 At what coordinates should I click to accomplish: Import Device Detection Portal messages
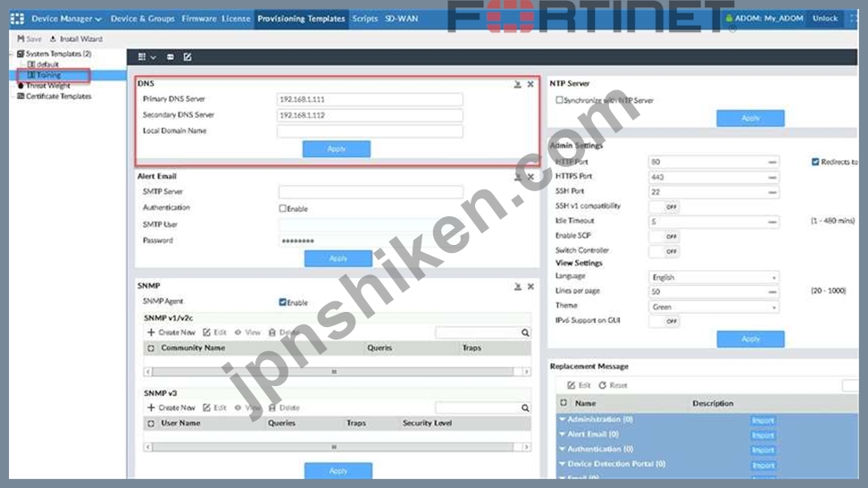coord(763,466)
